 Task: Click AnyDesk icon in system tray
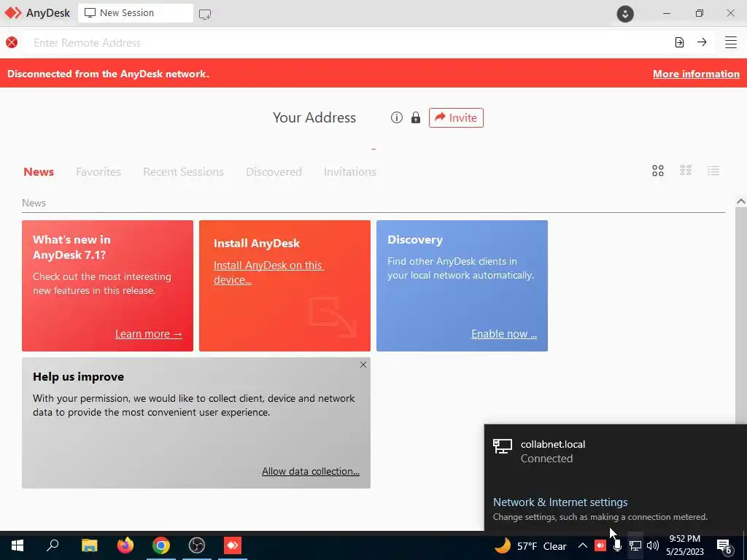[600, 545]
